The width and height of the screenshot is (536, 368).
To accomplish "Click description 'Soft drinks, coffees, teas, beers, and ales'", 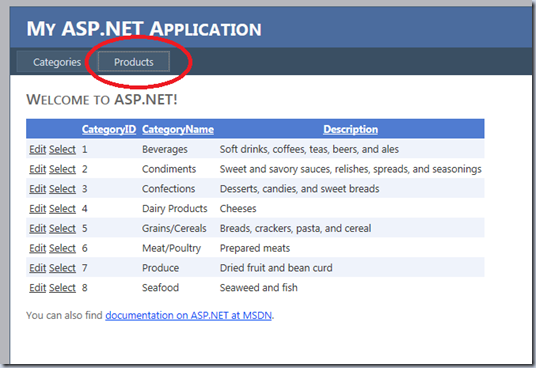I will (x=309, y=149).
